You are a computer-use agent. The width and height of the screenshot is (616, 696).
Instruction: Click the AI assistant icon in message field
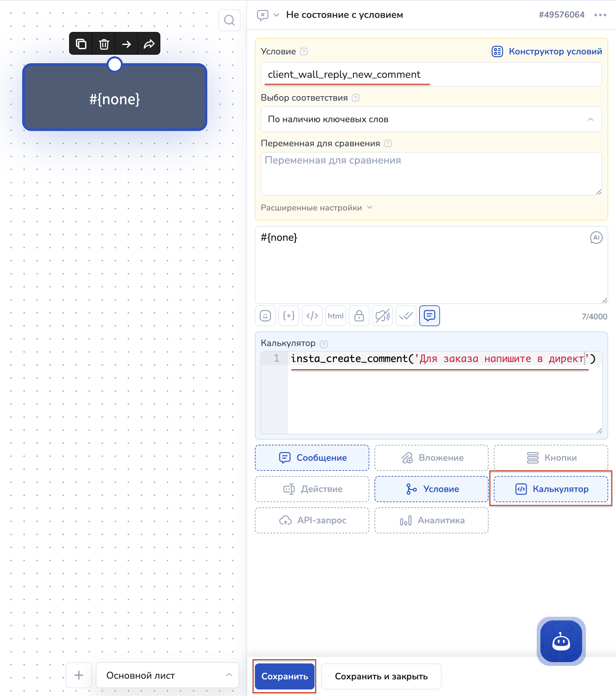pos(596,238)
